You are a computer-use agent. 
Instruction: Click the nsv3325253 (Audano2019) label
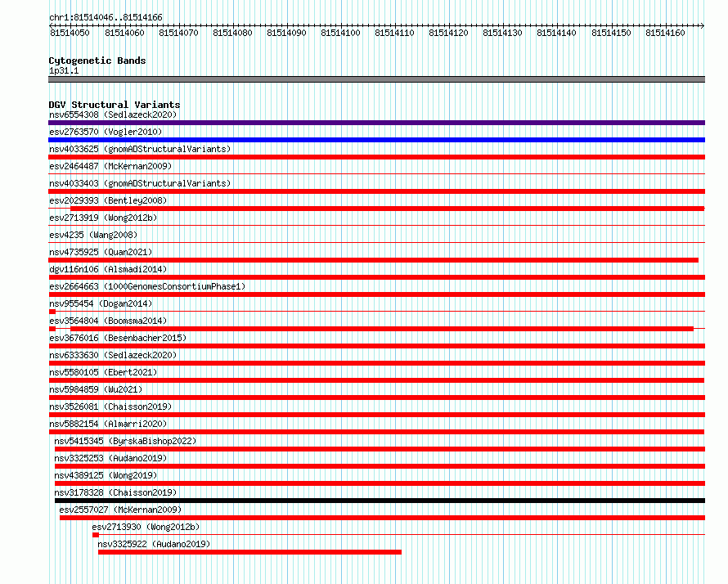click(110, 458)
